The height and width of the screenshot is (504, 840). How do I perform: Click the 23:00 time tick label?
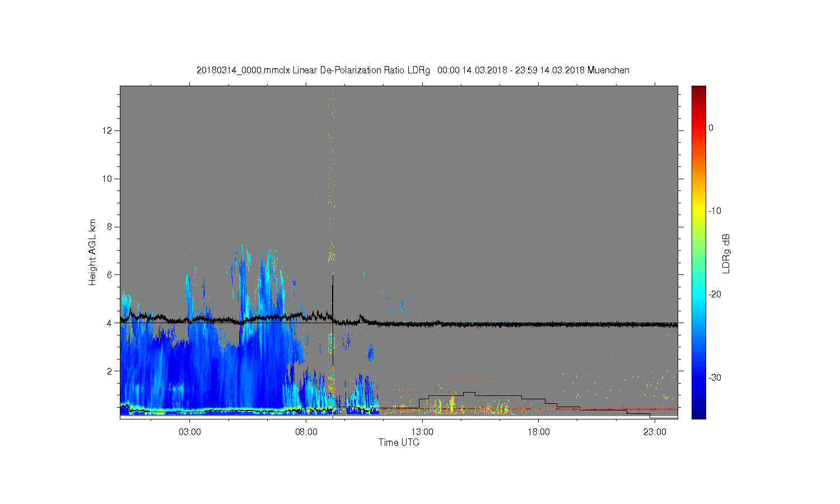pos(655,432)
